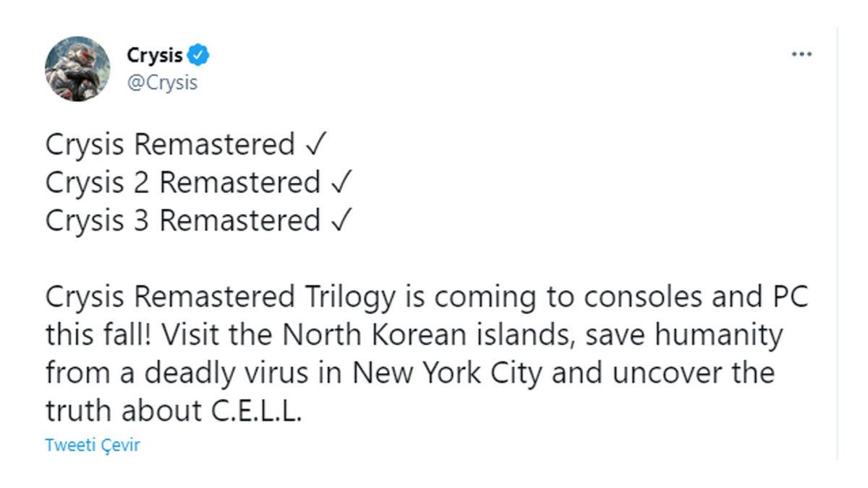Open the @Crysis handle link
The image size is (868, 488).
point(163,82)
